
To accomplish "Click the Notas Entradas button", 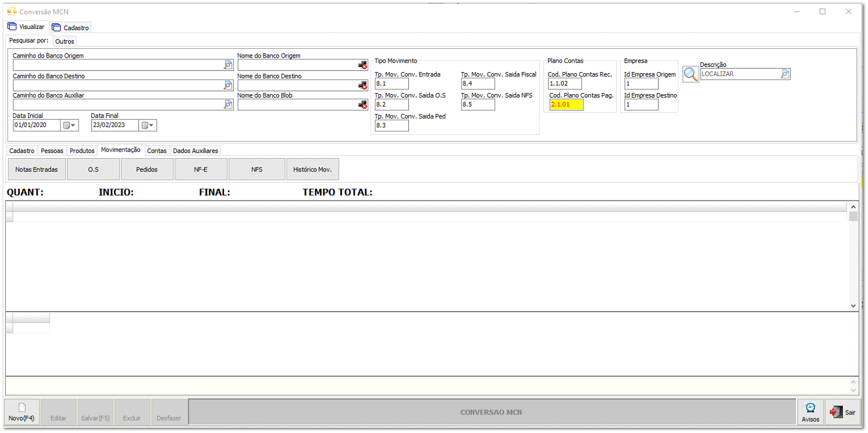I will pyautogui.click(x=36, y=169).
